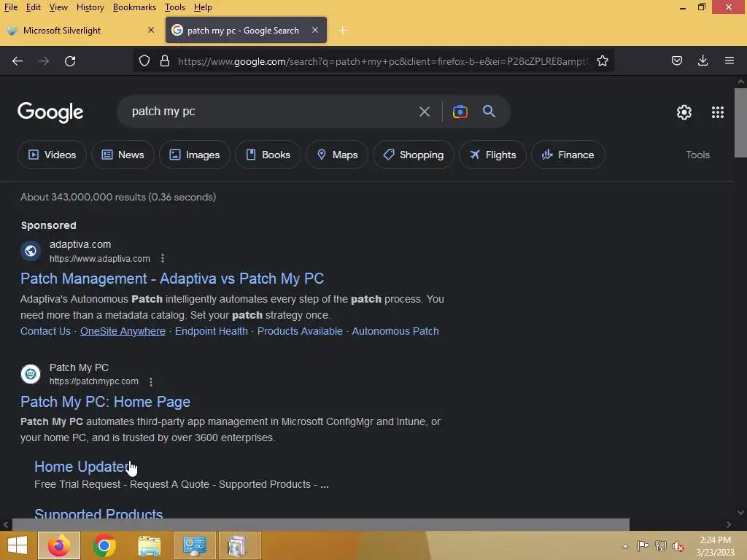Open the Tools menu in menu bar
This screenshot has width=747, height=560.
175,7
